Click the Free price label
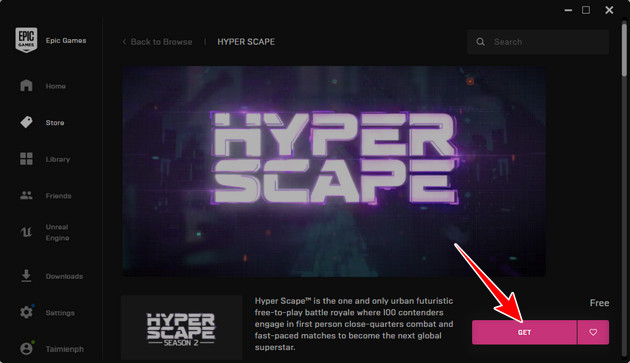This screenshot has height=363, width=630. (599, 303)
